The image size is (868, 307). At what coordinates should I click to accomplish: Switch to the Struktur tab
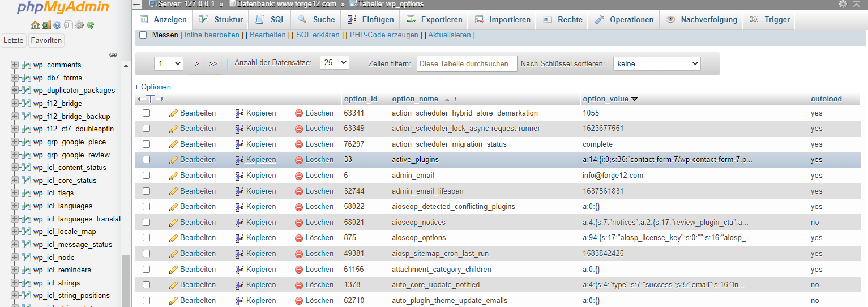click(221, 20)
